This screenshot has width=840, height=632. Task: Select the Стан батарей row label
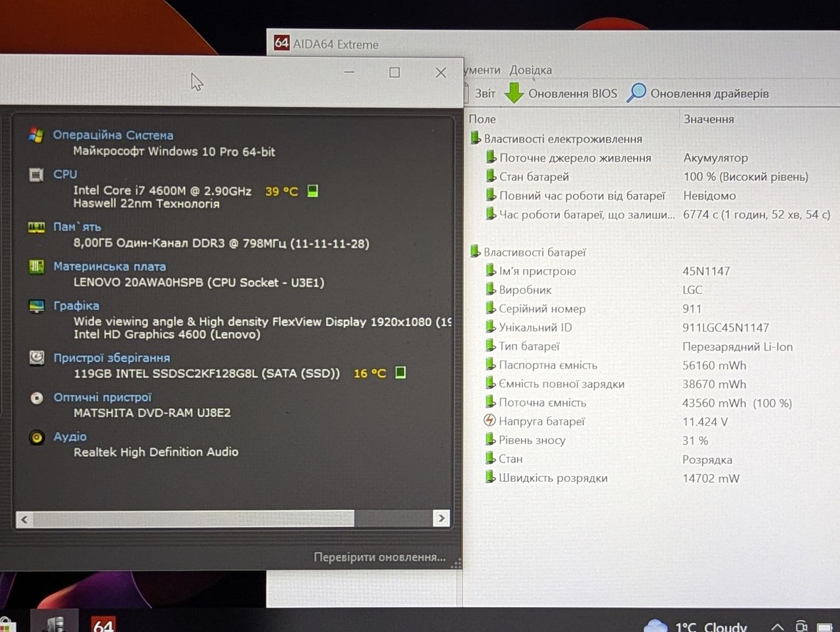click(534, 177)
